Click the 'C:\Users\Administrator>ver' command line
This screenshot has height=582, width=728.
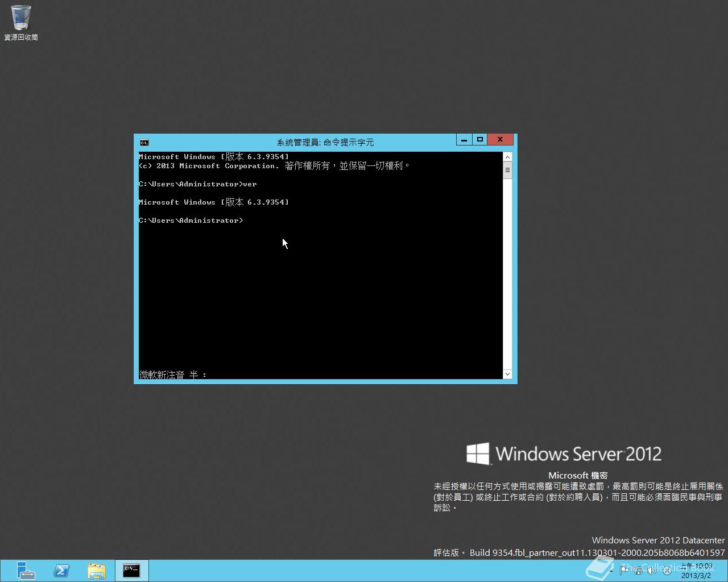click(198, 184)
